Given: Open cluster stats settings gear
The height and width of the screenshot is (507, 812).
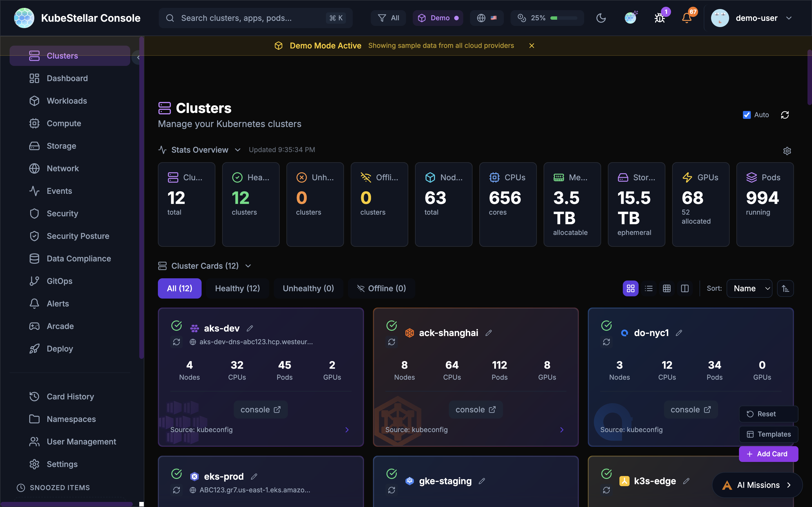Looking at the screenshot, I should coord(787,151).
